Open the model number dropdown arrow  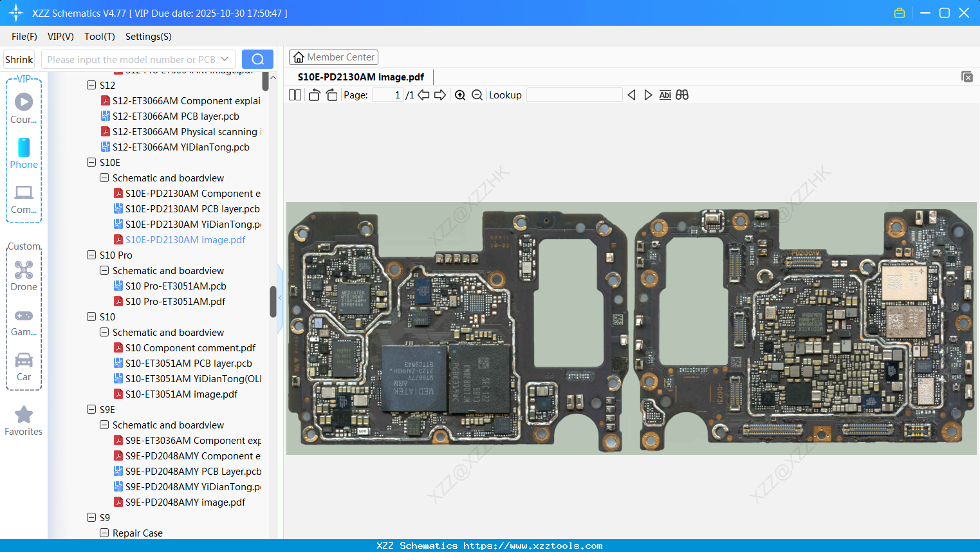[x=225, y=59]
